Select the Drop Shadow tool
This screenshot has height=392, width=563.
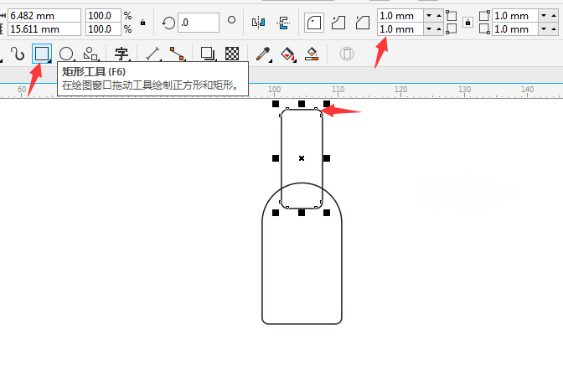point(208,54)
